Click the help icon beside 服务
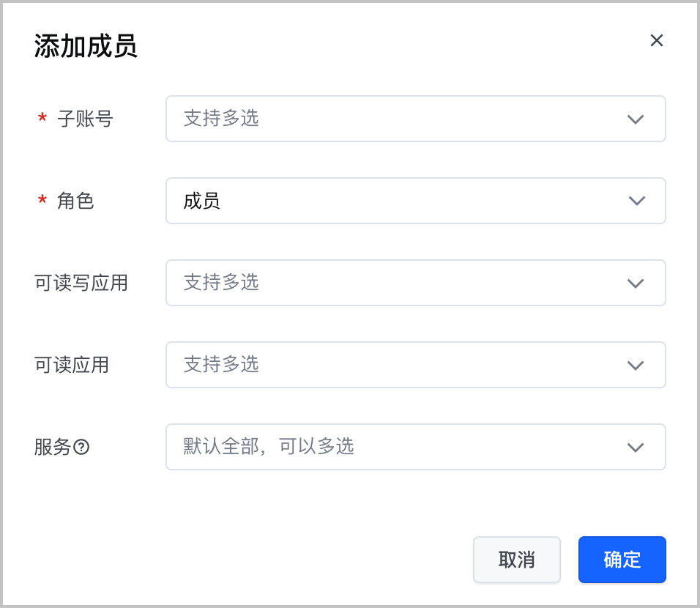This screenshot has height=608, width=700. coord(81,447)
